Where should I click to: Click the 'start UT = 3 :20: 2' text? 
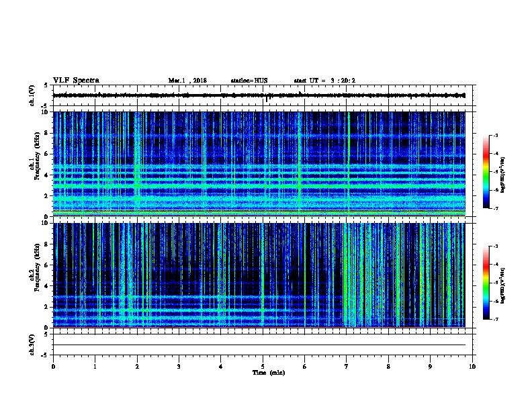[x=324, y=81]
